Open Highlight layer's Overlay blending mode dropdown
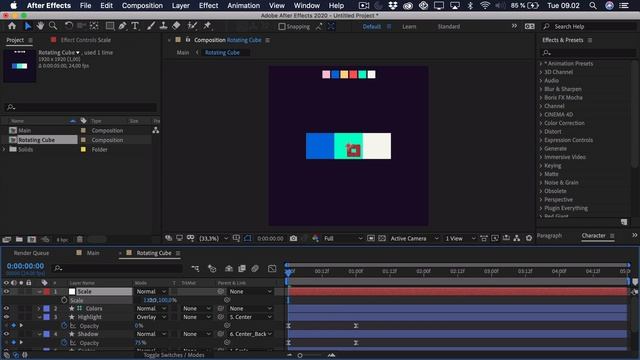This screenshot has width=640, height=360. point(151,317)
